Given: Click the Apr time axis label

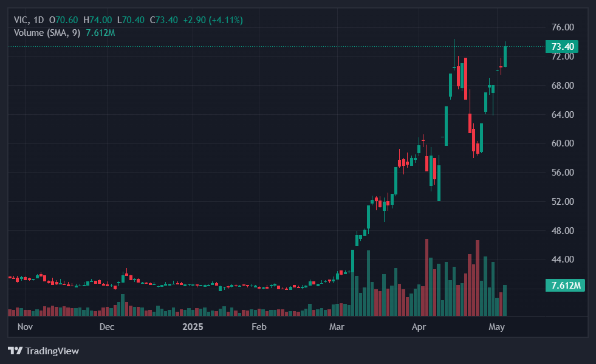Looking at the screenshot, I should [419, 327].
